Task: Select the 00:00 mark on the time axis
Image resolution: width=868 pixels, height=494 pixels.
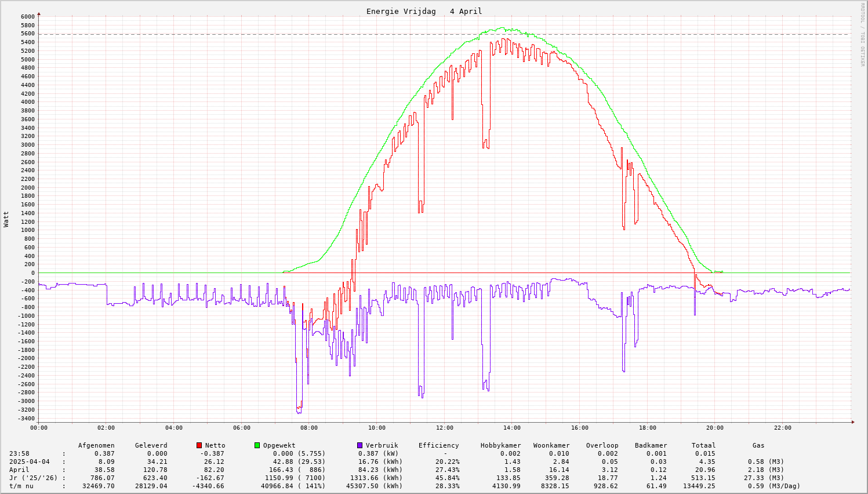Action: (x=39, y=428)
